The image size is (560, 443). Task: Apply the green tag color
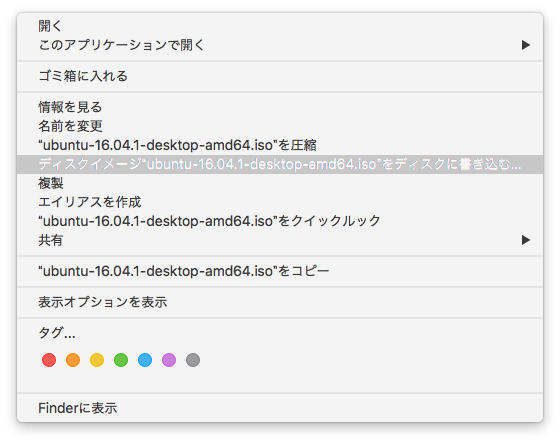click(x=121, y=360)
